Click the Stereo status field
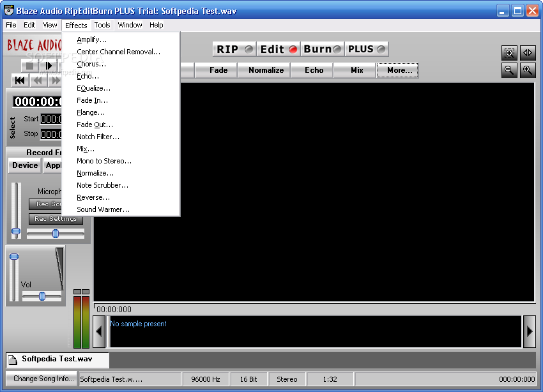Image resolution: width=543 pixels, height=392 pixels. coord(287,379)
